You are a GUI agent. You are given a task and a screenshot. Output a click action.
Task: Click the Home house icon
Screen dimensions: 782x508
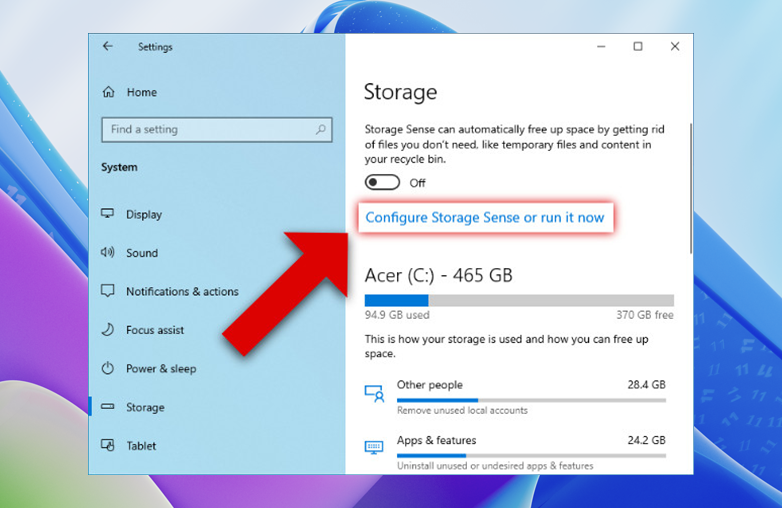(x=108, y=92)
